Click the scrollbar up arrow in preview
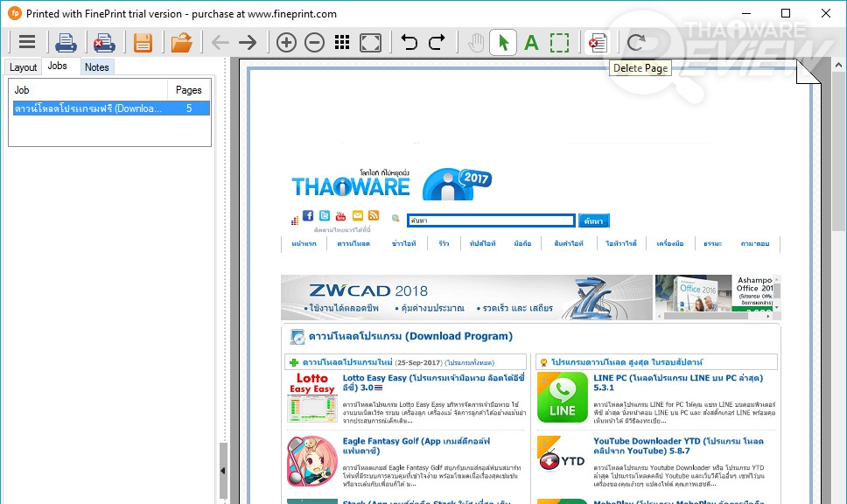Image resolution: width=847 pixels, height=504 pixels. (x=838, y=66)
